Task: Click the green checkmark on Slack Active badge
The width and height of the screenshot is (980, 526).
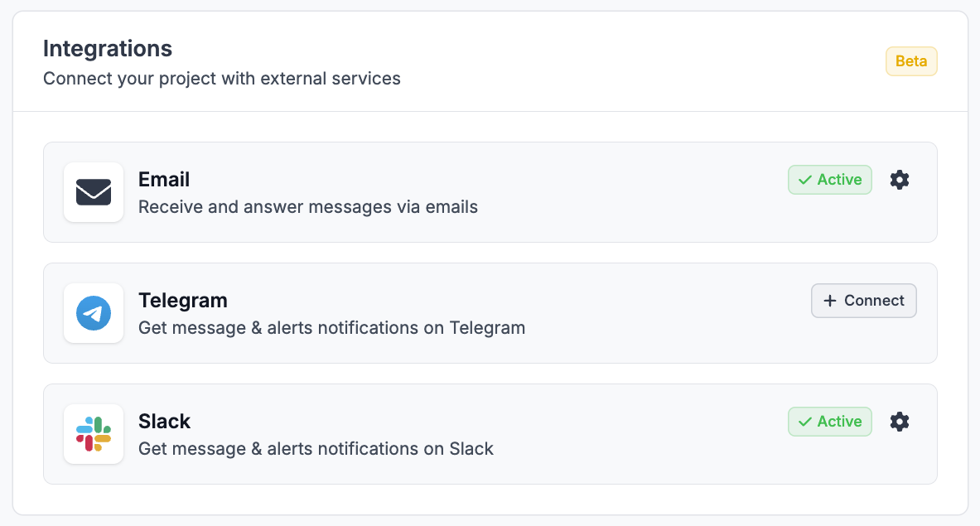Action: click(x=804, y=422)
